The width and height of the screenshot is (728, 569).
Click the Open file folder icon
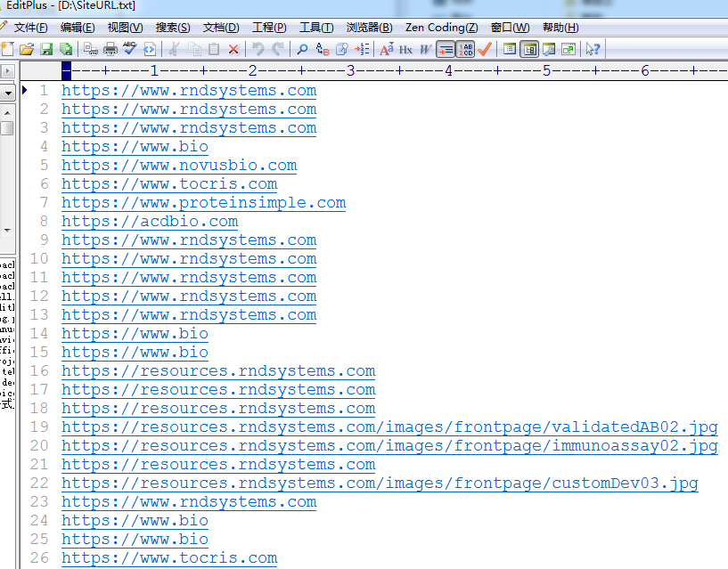27,49
